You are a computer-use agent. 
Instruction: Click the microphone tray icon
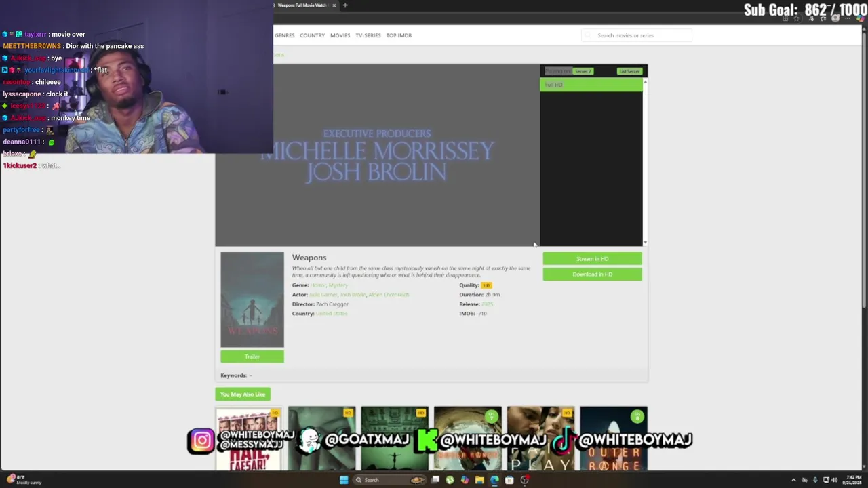[x=815, y=480]
